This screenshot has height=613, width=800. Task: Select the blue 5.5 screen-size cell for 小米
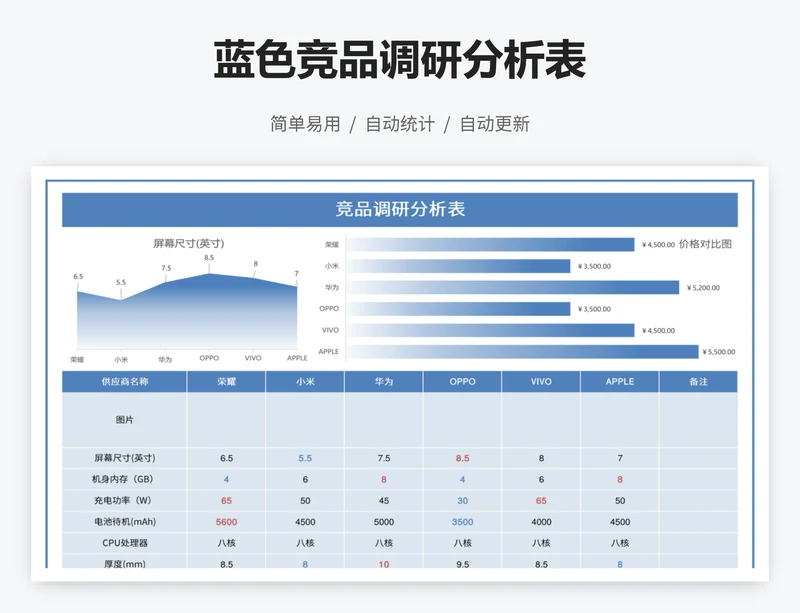(305, 458)
